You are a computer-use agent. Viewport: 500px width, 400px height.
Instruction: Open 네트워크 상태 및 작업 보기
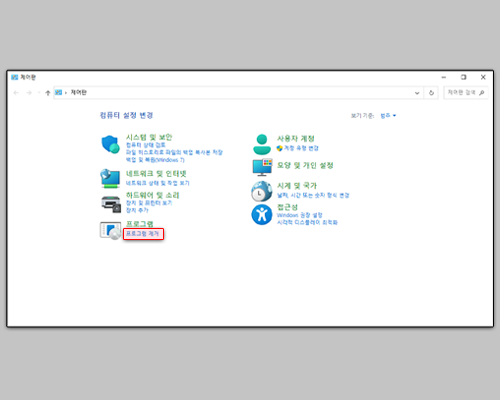point(157,183)
